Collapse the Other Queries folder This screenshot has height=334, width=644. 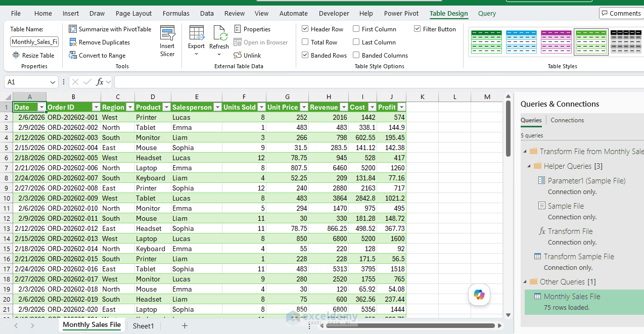526,282
